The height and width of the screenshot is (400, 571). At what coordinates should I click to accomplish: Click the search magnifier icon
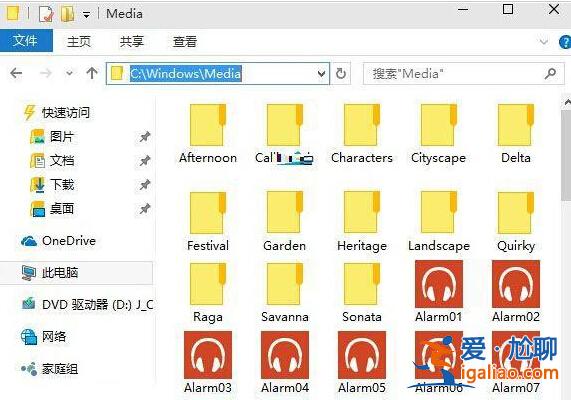pos(550,74)
